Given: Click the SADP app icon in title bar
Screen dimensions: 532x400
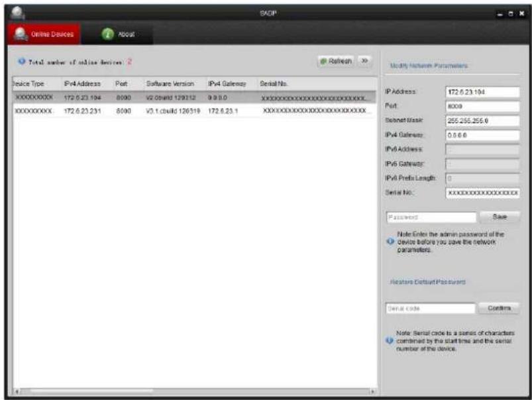Looking at the screenshot, I should pos(17,13).
